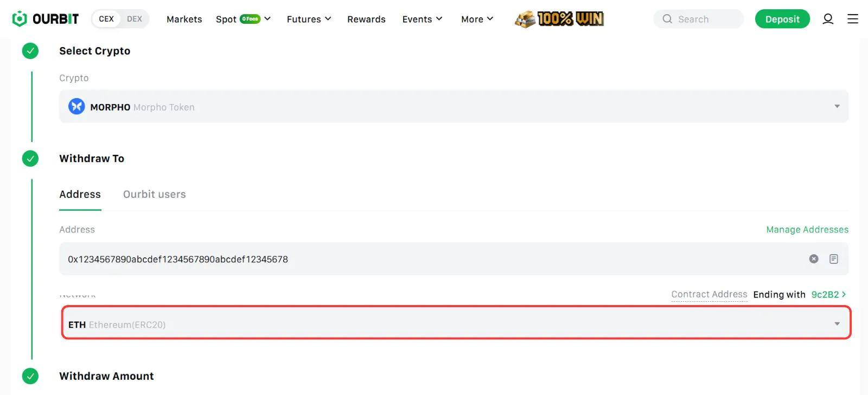Viewport: 868px width, 395px height.
Task: Click the MORPHO token icon
Action: tap(76, 107)
